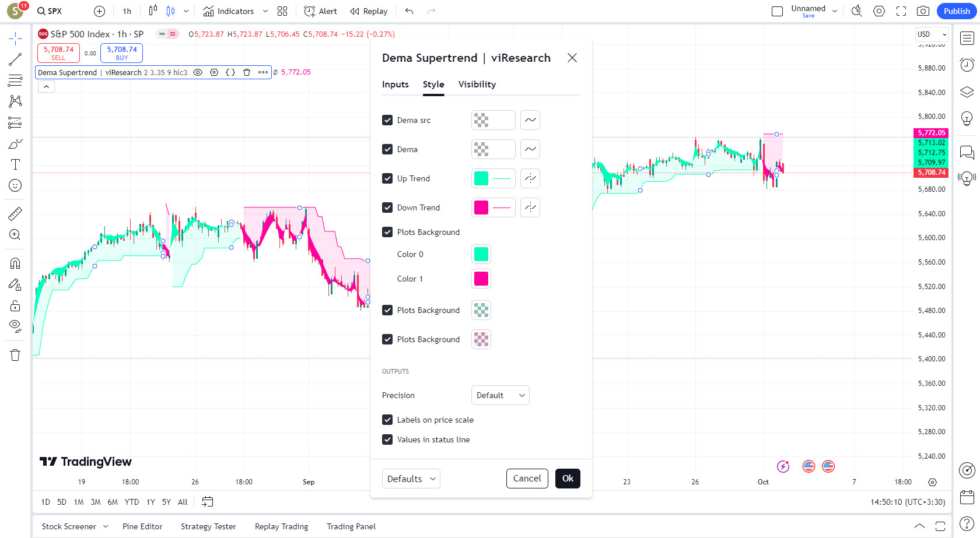
Task: Uncheck the Dema src checkbox
Action: click(x=387, y=120)
